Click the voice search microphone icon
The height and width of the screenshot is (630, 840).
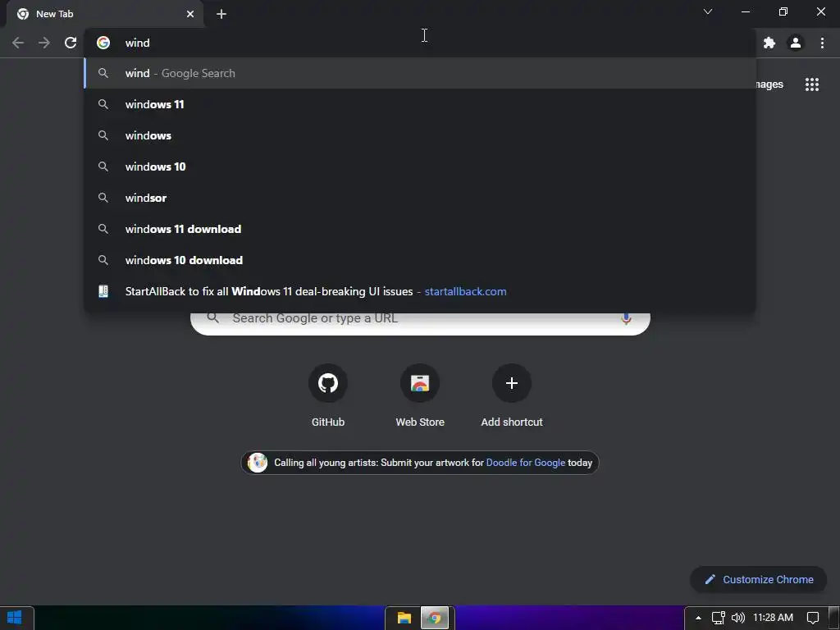[626, 318]
